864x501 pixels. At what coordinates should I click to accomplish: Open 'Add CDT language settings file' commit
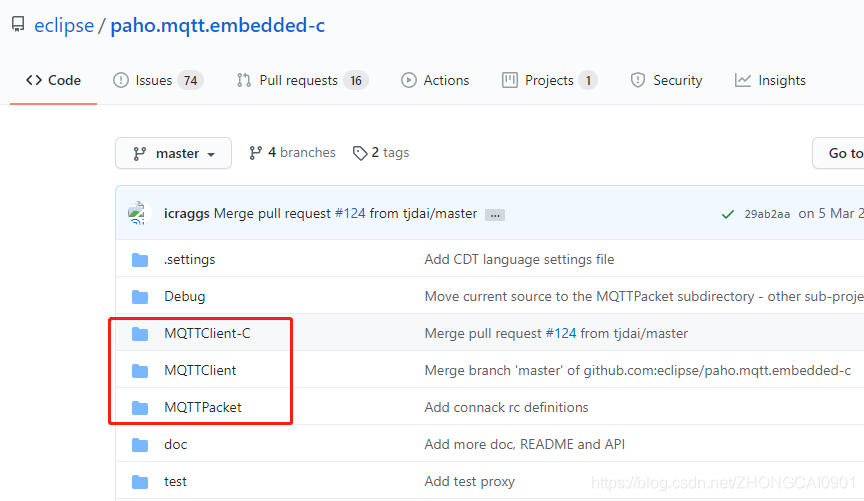519,260
